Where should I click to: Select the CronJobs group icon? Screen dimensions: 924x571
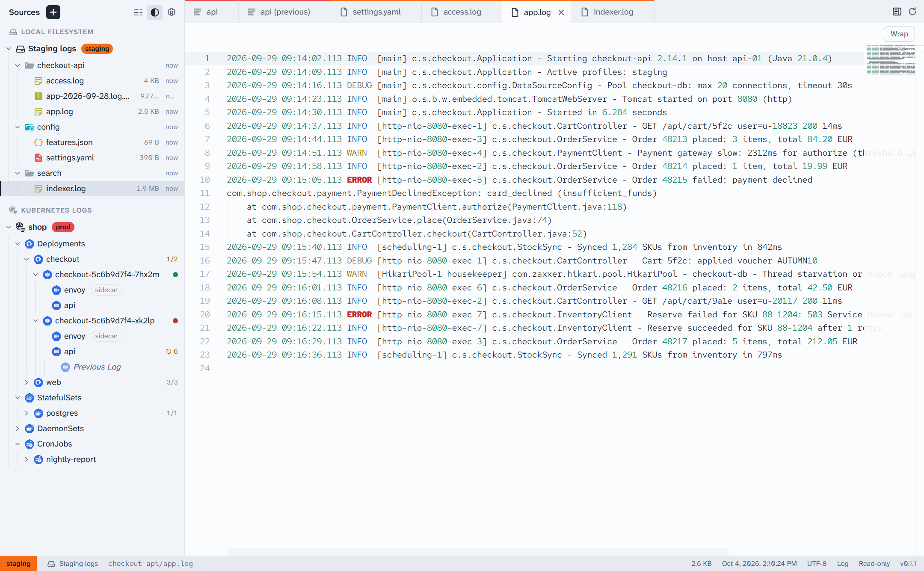tap(30, 444)
